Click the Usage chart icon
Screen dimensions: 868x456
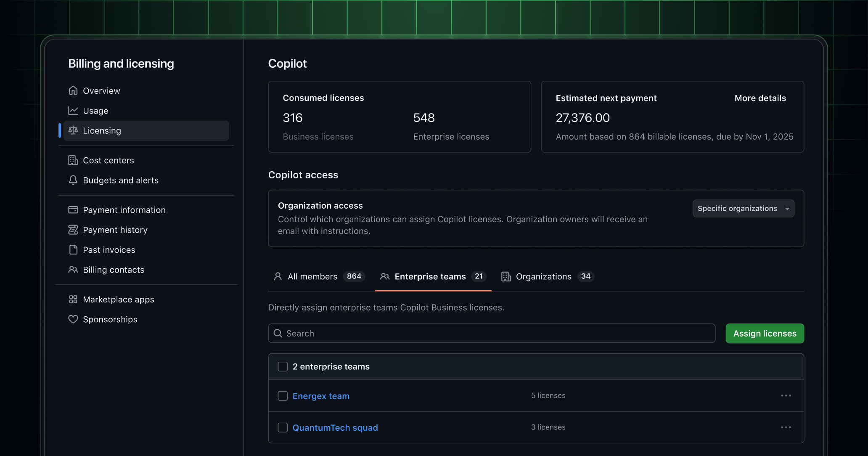pyautogui.click(x=73, y=110)
